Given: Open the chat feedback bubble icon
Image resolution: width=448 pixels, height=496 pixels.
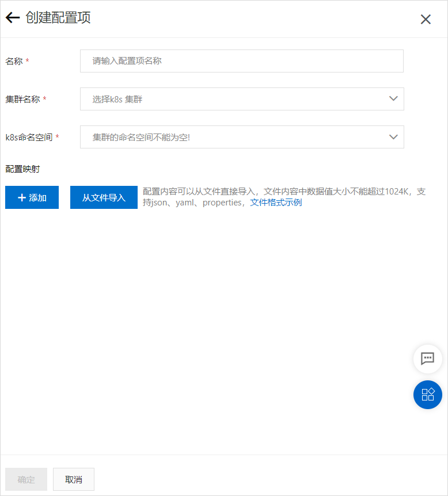Looking at the screenshot, I should [x=427, y=358].
